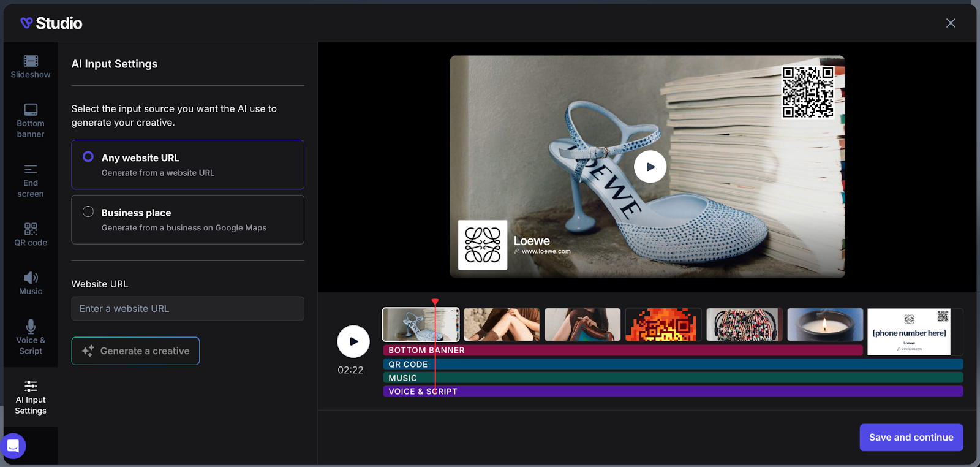Click the Generate a creative button
This screenshot has width=980, height=467.
coord(135,351)
